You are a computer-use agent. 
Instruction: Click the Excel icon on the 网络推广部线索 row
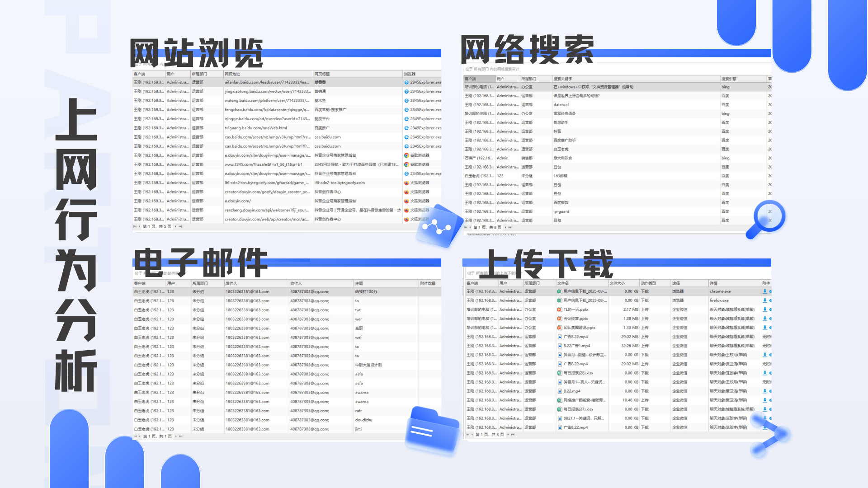[560, 400]
